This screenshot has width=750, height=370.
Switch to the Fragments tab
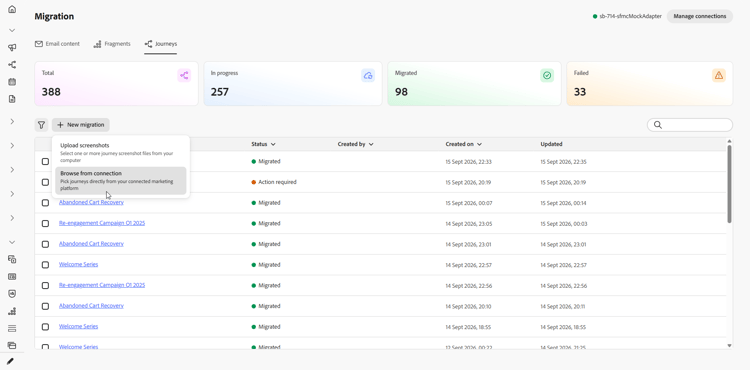tap(112, 44)
